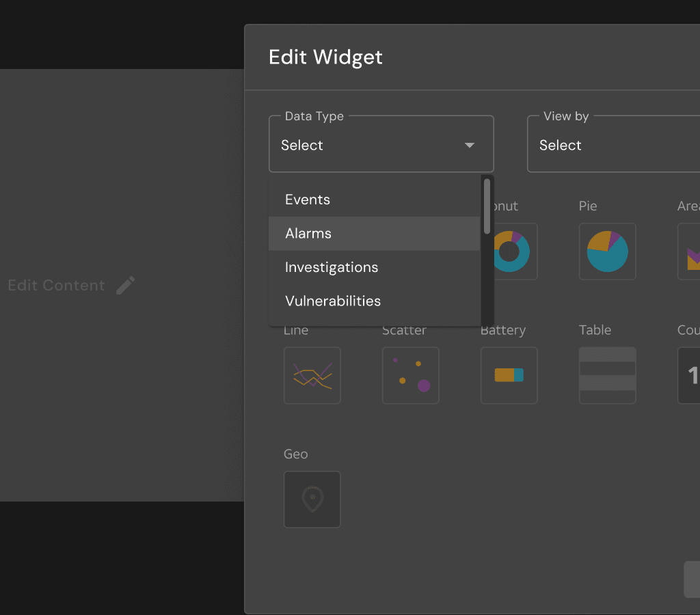The height and width of the screenshot is (615, 700).
Task: Select the Battery chart icon
Action: point(509,375)
